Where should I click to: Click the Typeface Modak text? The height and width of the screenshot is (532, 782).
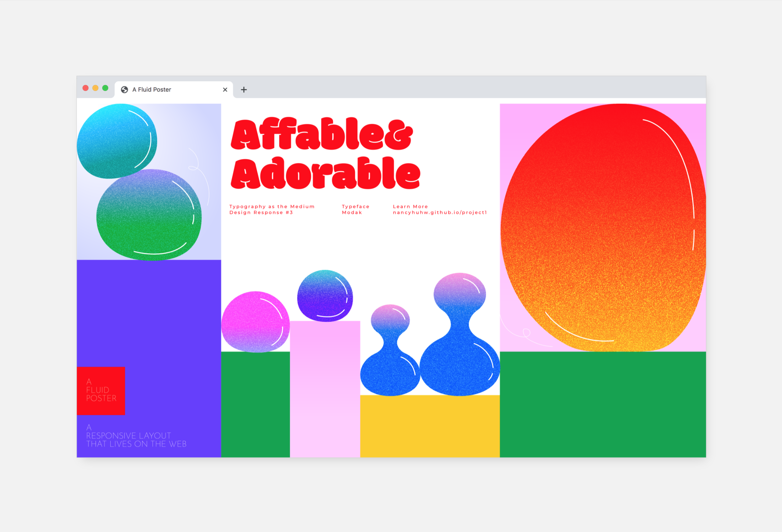pos(355,209)
